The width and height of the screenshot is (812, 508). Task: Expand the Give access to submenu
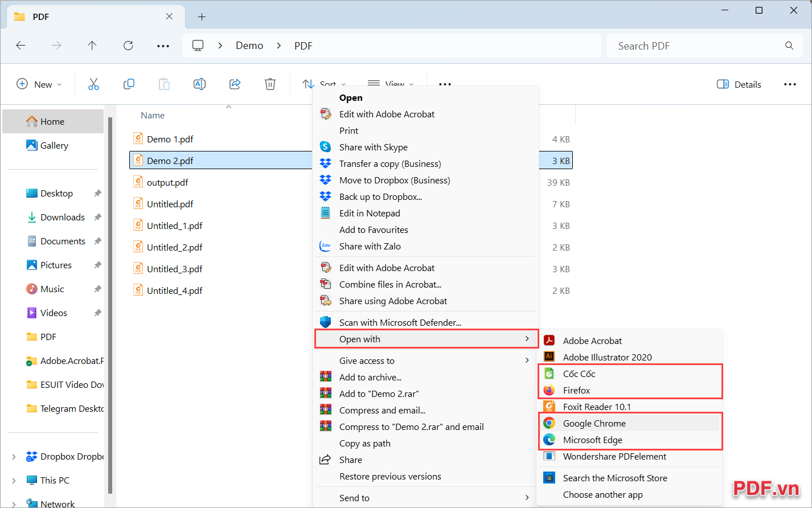coord(426,360)
